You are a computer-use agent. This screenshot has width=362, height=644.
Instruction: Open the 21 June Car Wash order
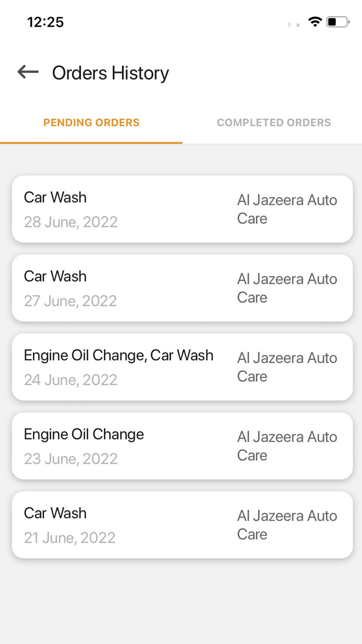tap(182, 525)
